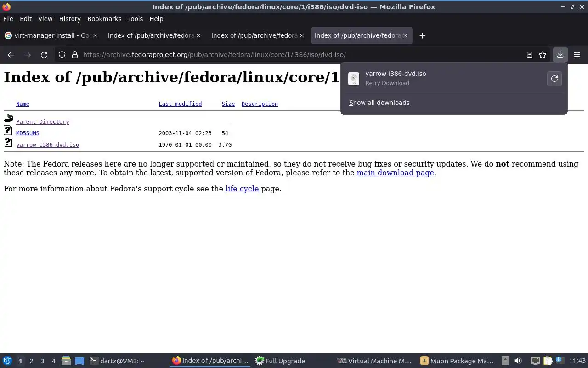Click the Parent Directory back-arrow icon

(x=8, y=119)
